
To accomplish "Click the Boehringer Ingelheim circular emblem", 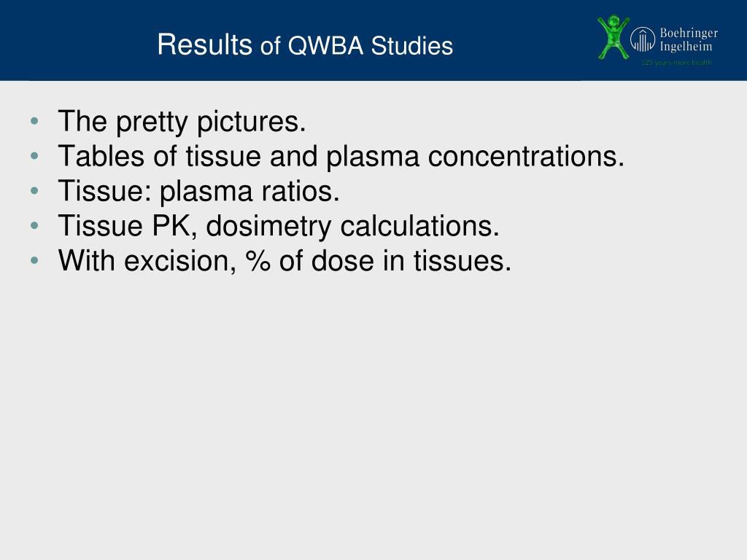I will coord(643,39).
